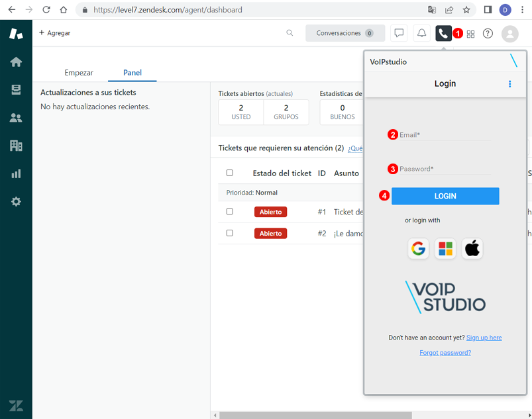This screenshot has width=532, height=419.
Task: Click the horizontal scrollbar at bottom
Action: tap(315, 415)
